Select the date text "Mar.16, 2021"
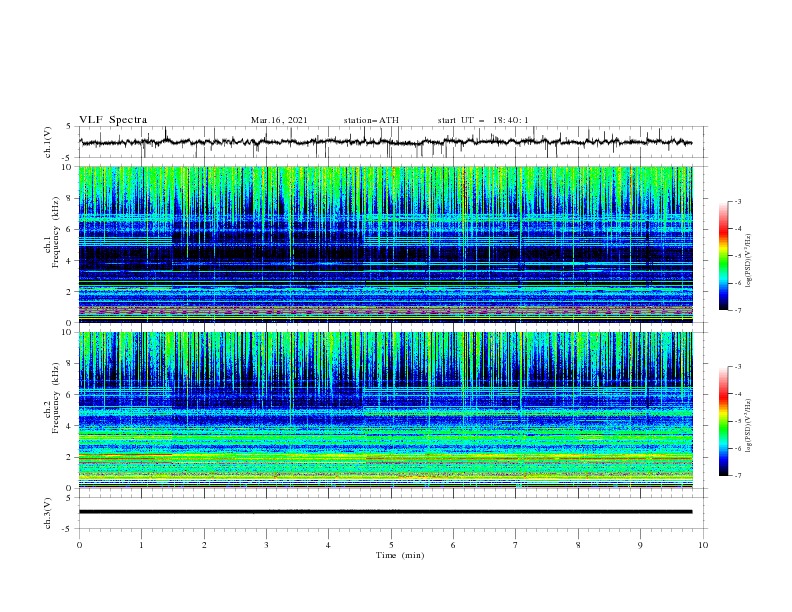 279,120
